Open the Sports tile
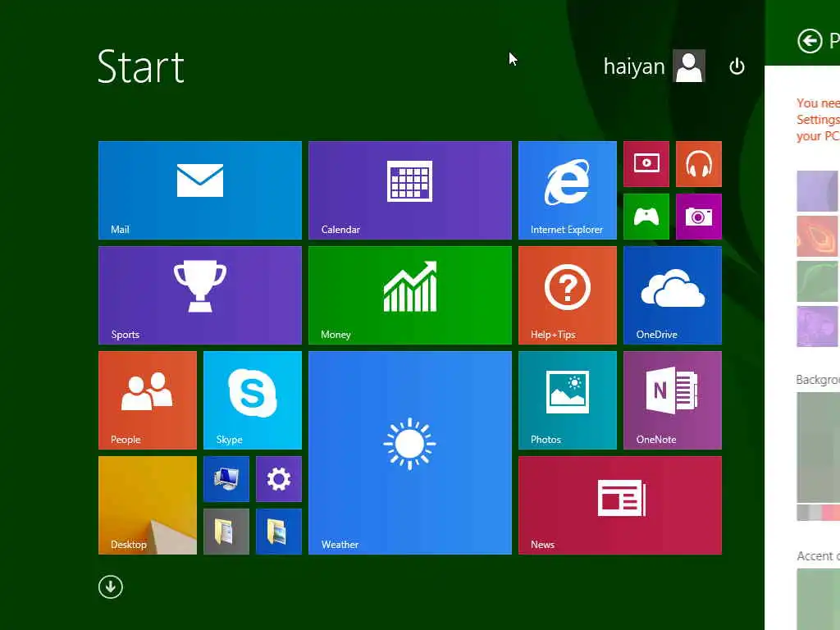Screen dimensions: 840x630 [200, 295]
